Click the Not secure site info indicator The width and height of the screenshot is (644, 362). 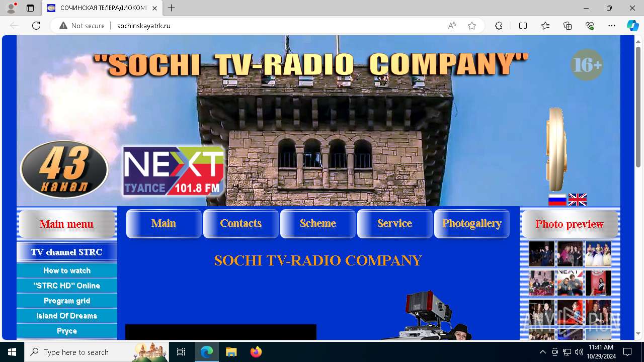(82, 26)
